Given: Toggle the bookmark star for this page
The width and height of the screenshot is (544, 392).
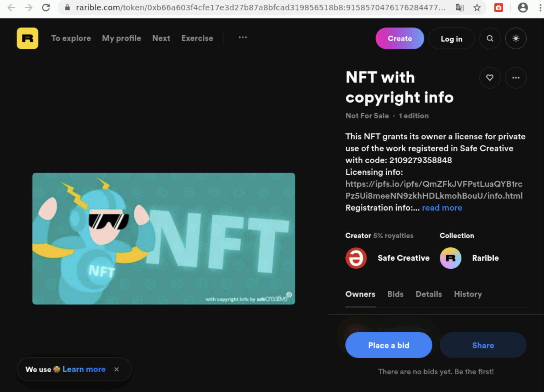Looking at the screenshot, I should pyautogui.click(x=477, y=8).
